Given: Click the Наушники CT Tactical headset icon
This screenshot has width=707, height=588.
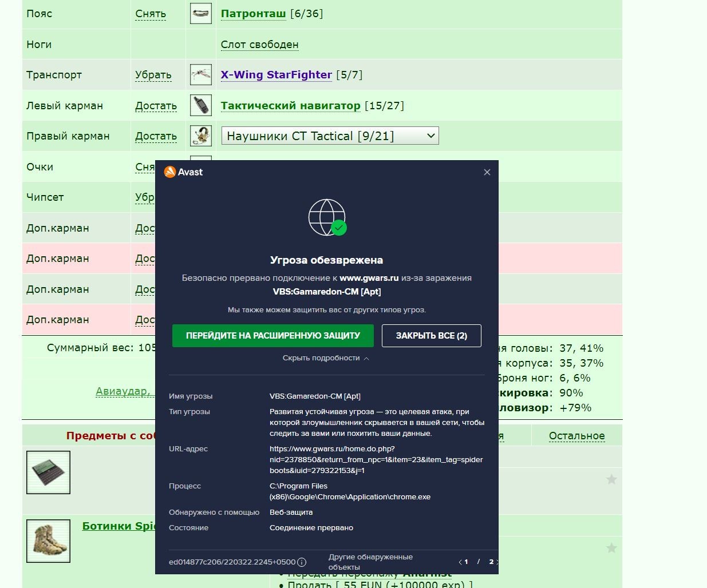Looking at the screenshot, I should click(x=201, y=136).
